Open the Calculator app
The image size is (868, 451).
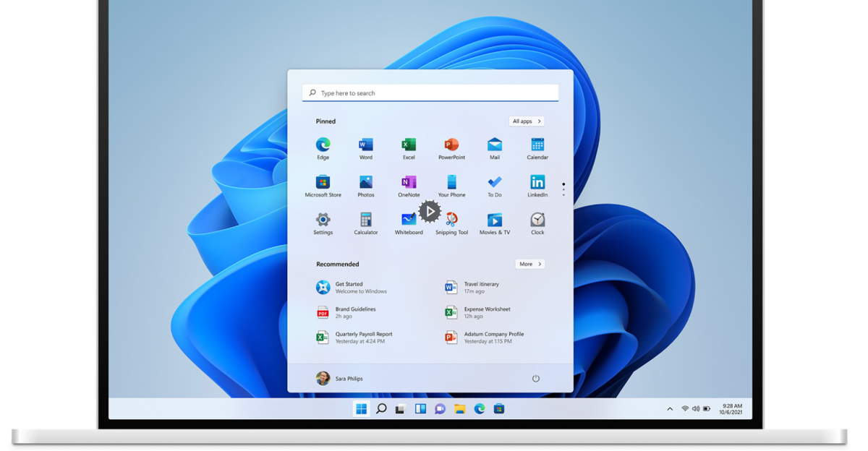click(366, 223)
